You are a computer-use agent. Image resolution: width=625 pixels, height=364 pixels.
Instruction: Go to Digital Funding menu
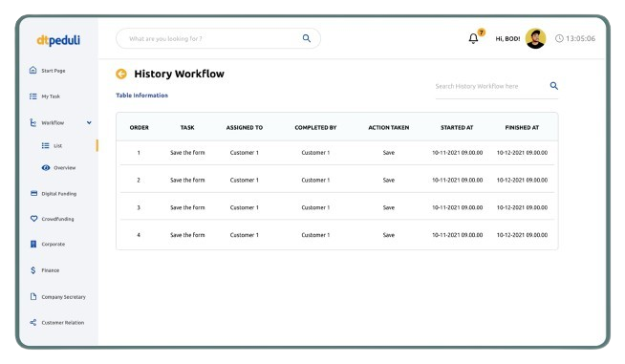[x=59, y=194]
